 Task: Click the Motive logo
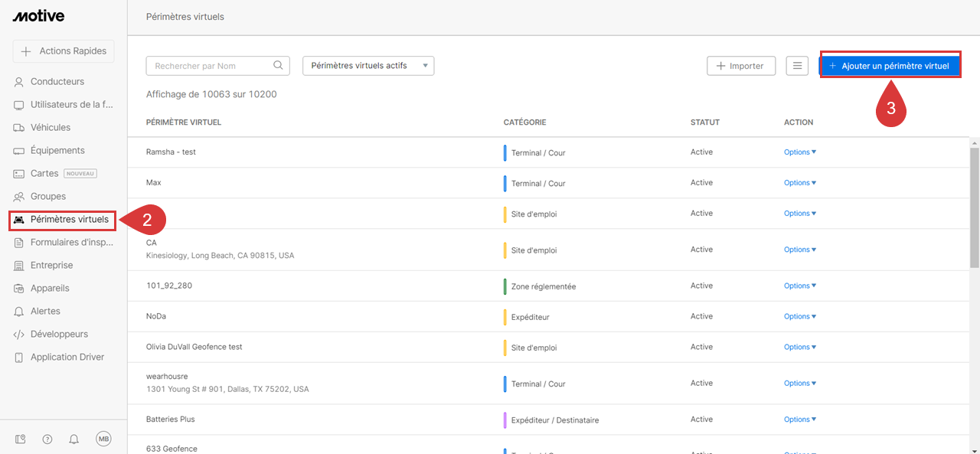tap(38, 16)
